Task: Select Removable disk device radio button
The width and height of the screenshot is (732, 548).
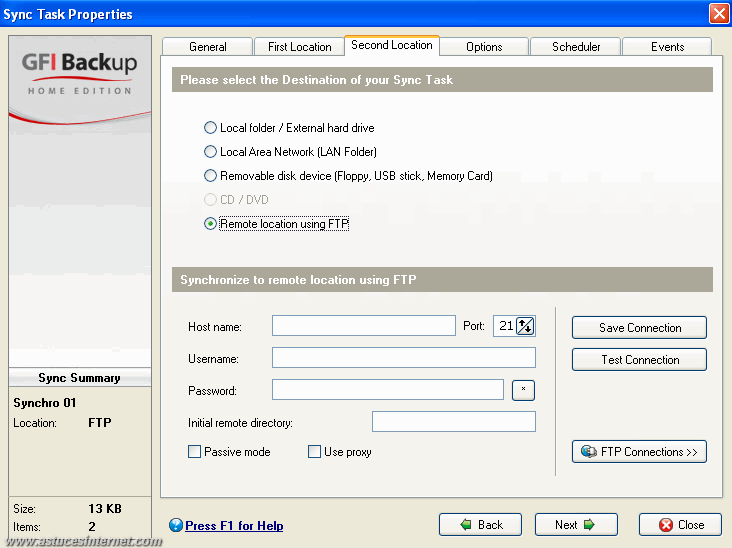Action: (x=211, y=176)
